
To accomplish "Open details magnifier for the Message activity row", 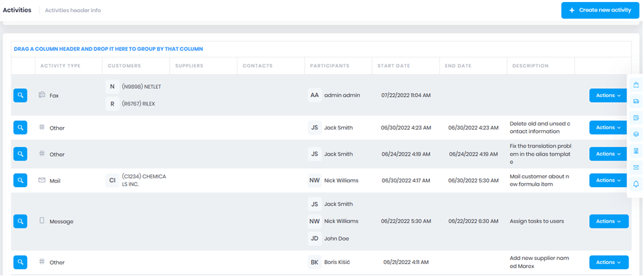I will (x=20, y=221).
